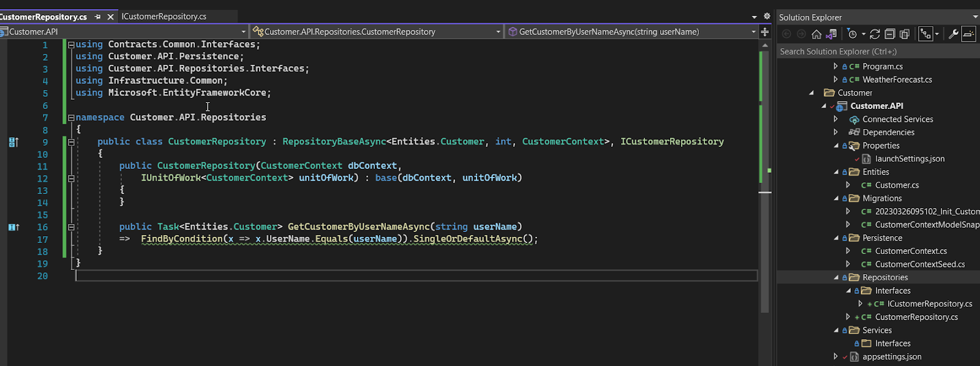Focus the Search Solution Explorer field

(878, 51)
